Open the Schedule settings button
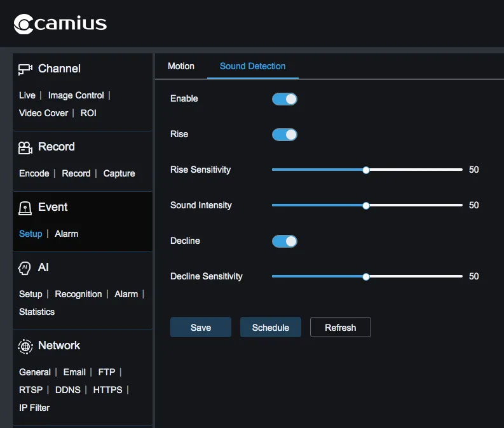504x428 pixels. pos(270,328)
